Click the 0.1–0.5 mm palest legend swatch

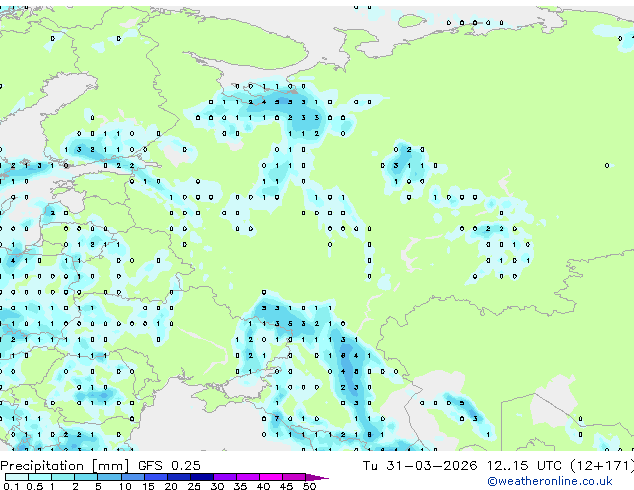[x=17, y=477]
